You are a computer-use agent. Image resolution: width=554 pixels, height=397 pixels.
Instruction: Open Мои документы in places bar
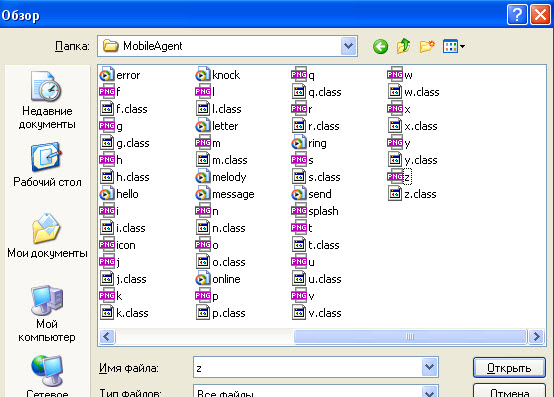pyautogui.click(x=47, y=235)
